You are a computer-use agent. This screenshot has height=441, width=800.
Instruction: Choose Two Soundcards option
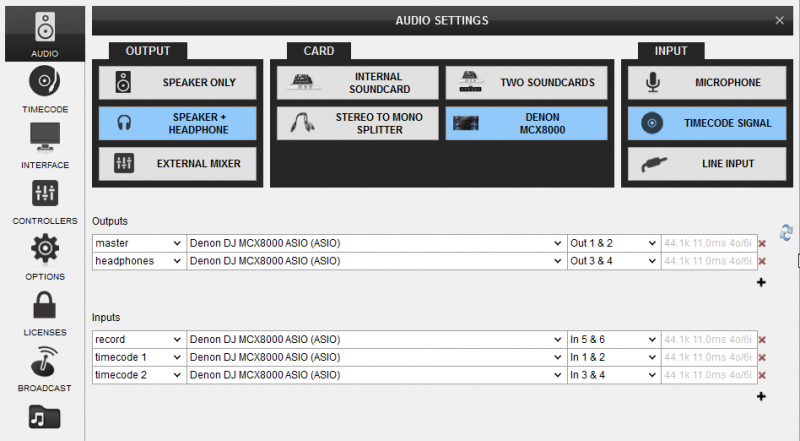click(527, 82)
